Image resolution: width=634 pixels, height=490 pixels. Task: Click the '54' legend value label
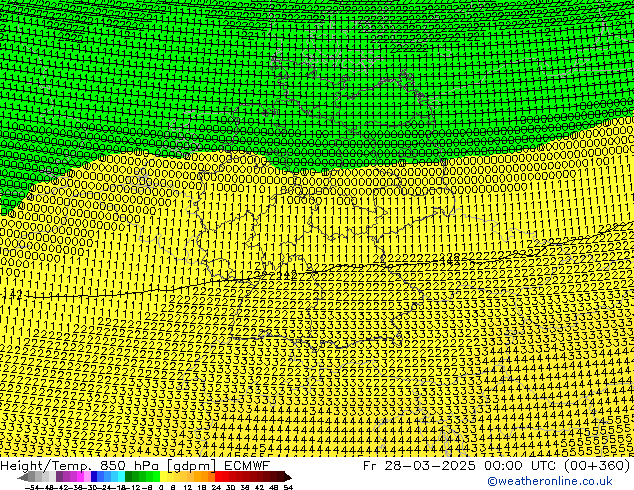[x=288, y=487]
